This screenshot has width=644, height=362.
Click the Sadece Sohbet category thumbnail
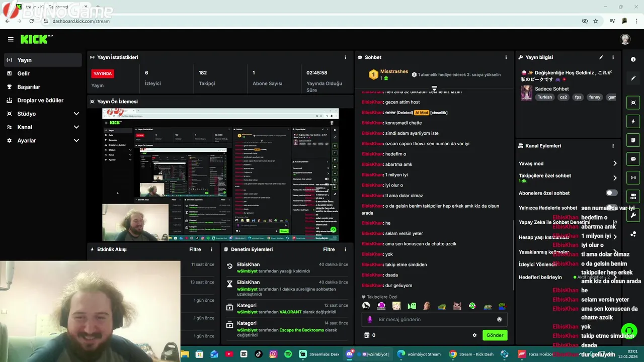526,93
